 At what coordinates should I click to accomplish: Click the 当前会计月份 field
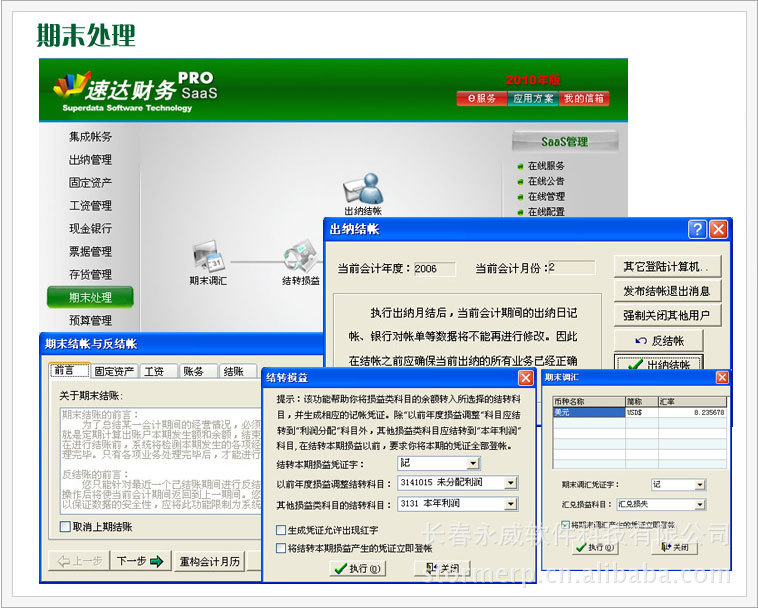click(x=572, y=268)
